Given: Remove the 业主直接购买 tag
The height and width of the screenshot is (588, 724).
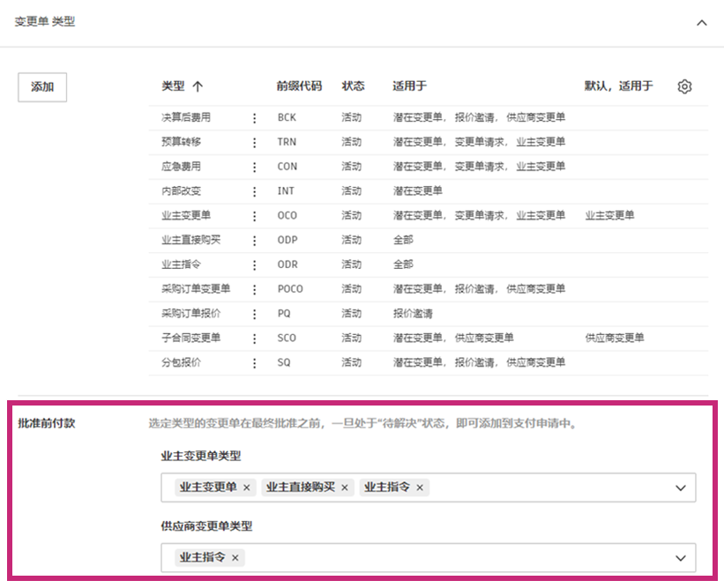Looking at the screenshot, I should [x=344, y=488].
